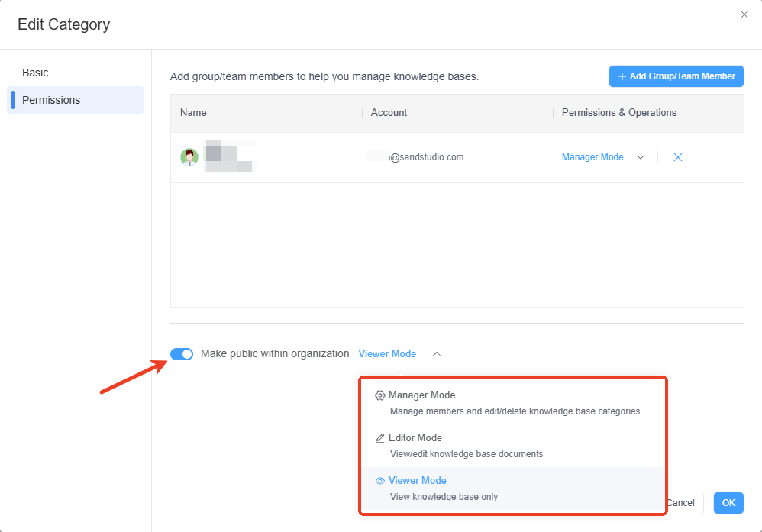Click the blue Viewer Mode label beside the toggle
The width and height of the screenshot is (762, 532).
(x=387, y=354)
